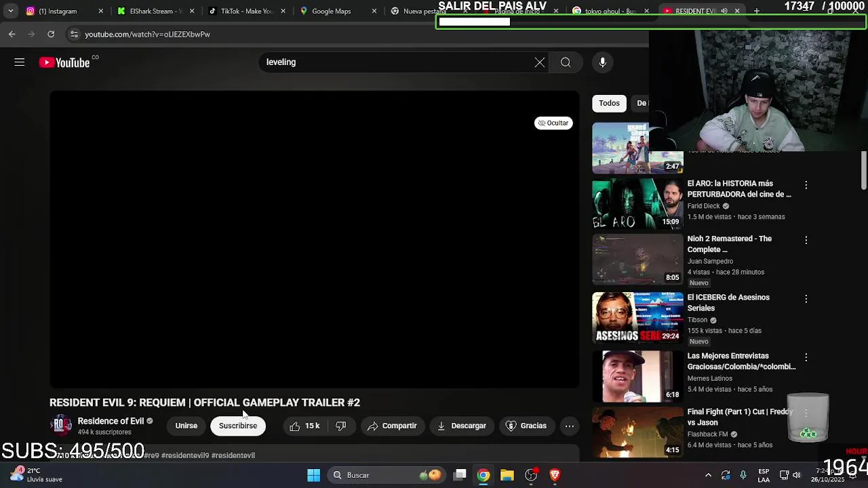Screen dimensions: 868x488
Task: Open options menu for El ARO video
Action: [x=806, y=185]
